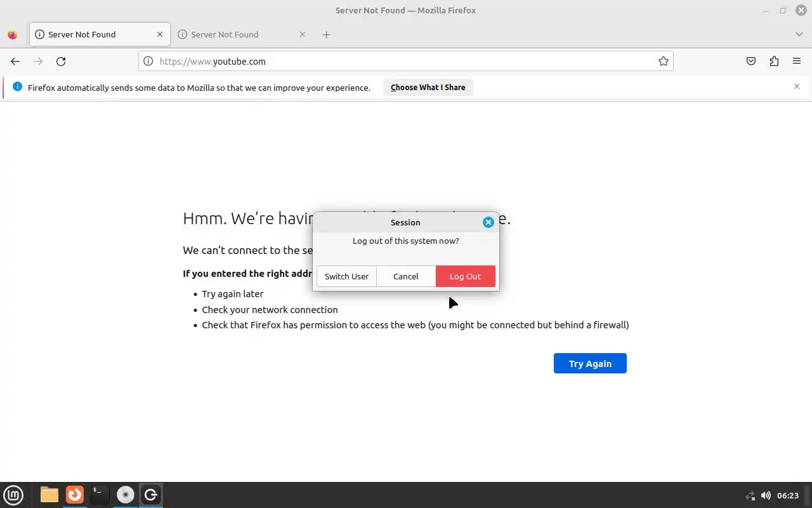Open the Save to Pocket icon
Screen dimensions: 812x508
(x=751, y=61)
